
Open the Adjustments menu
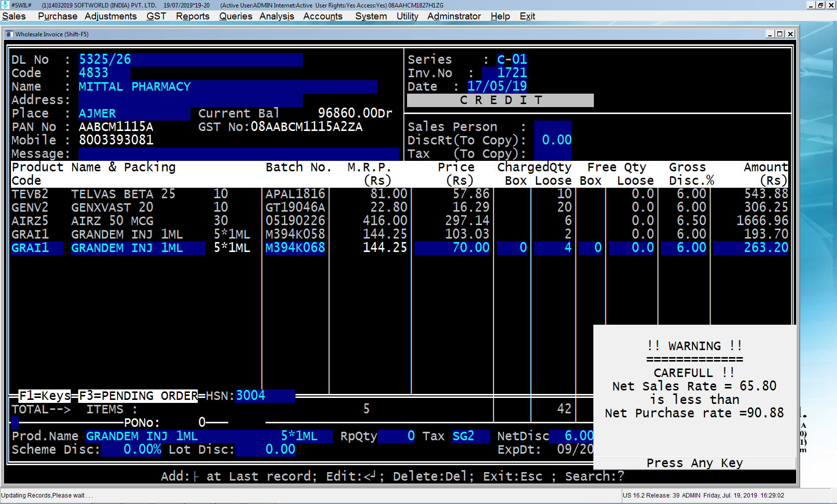tap(110, 16)
